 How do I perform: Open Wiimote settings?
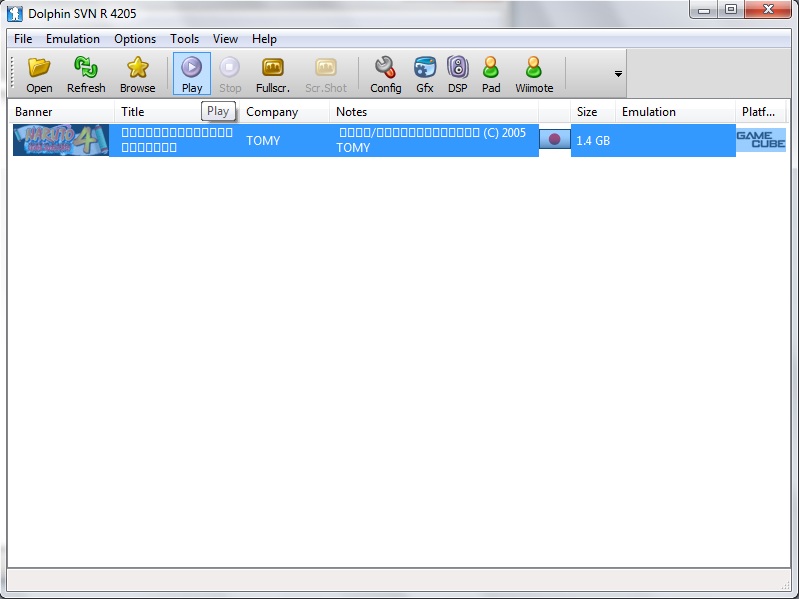(534, 74)
